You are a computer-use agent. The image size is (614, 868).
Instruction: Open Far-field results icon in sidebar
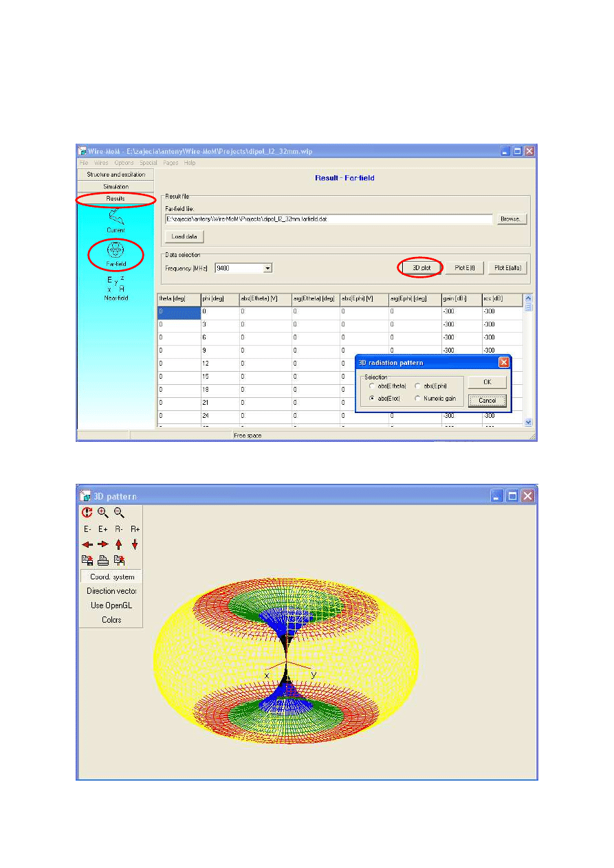[116, 254]
